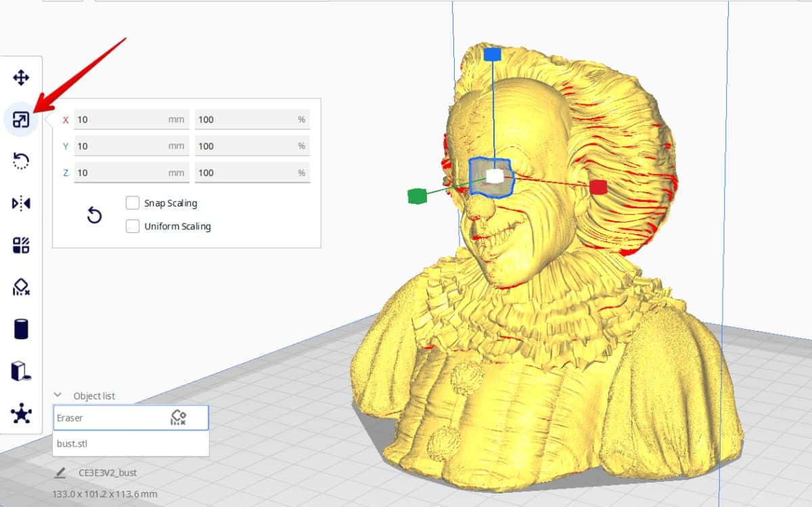This screenshot has height=507, width=812.
Task: Select the Scale tool
Action: pyautogui.click(x=21, y=120)
